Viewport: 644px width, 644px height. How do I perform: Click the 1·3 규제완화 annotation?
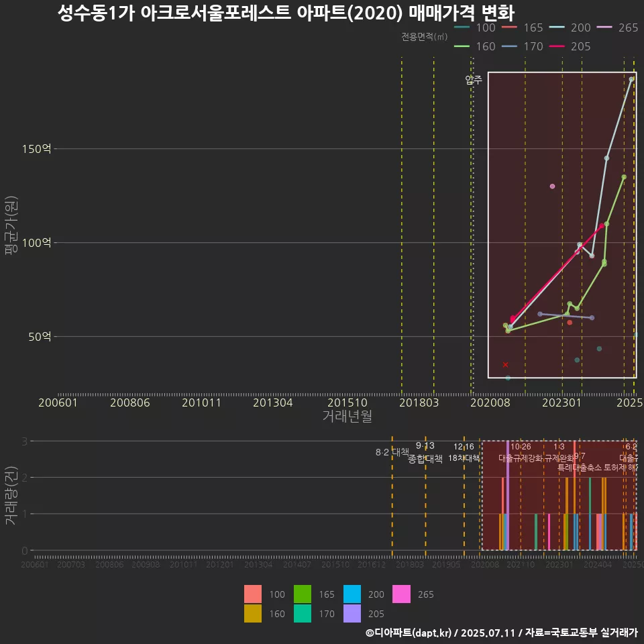click(559, 452)
